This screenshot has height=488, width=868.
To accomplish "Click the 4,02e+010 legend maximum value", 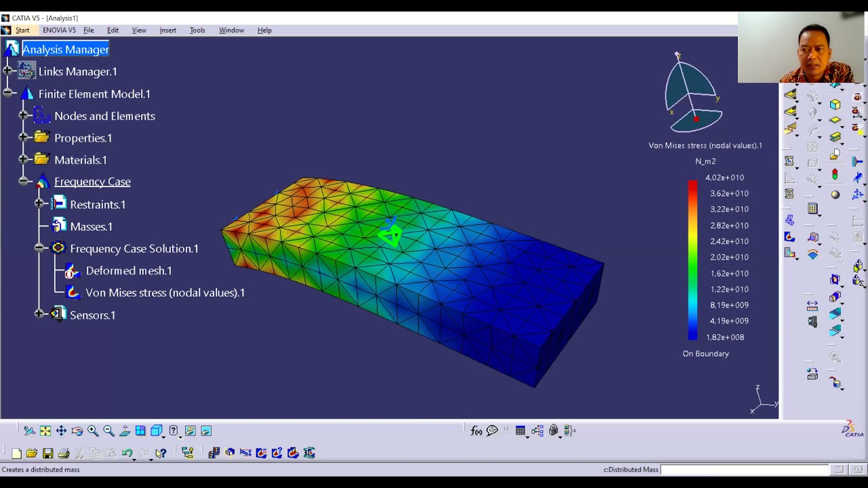I will 724,178.
